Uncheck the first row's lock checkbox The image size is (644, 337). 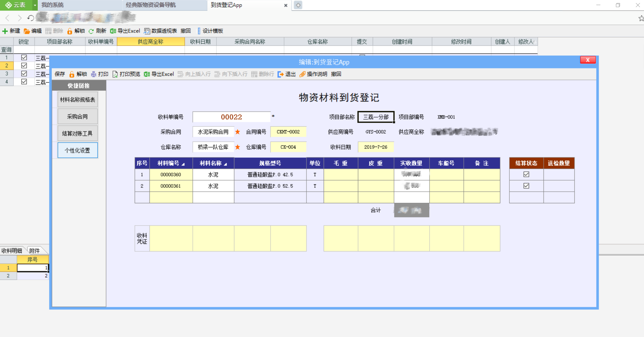[24, 58]
